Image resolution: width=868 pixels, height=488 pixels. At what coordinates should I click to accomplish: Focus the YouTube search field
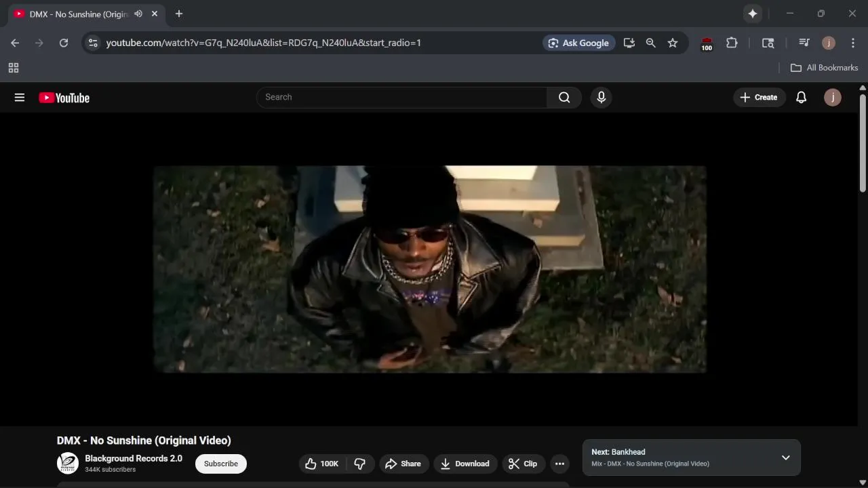[x=402, y=98]
